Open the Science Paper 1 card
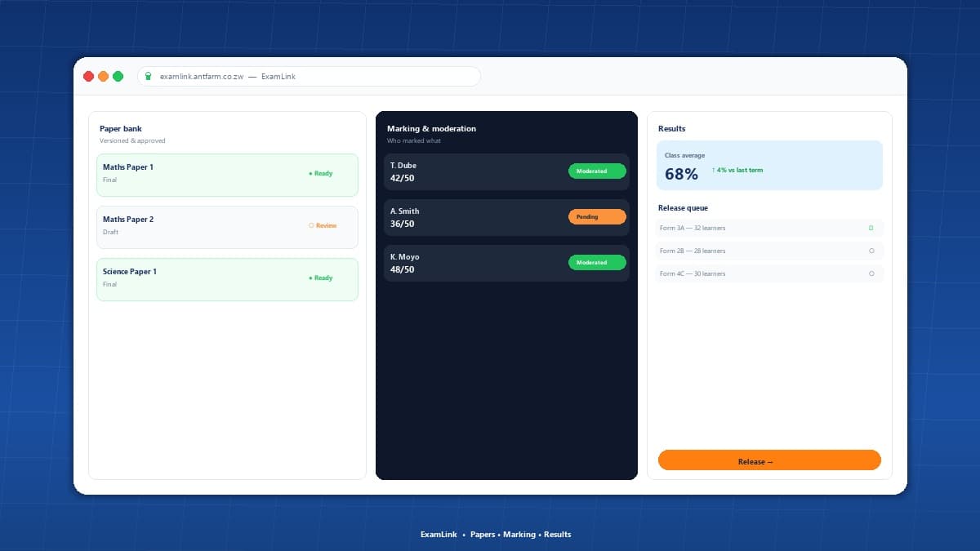The width and height of the screenshot is (980, 551). click(x=227, y=280)
